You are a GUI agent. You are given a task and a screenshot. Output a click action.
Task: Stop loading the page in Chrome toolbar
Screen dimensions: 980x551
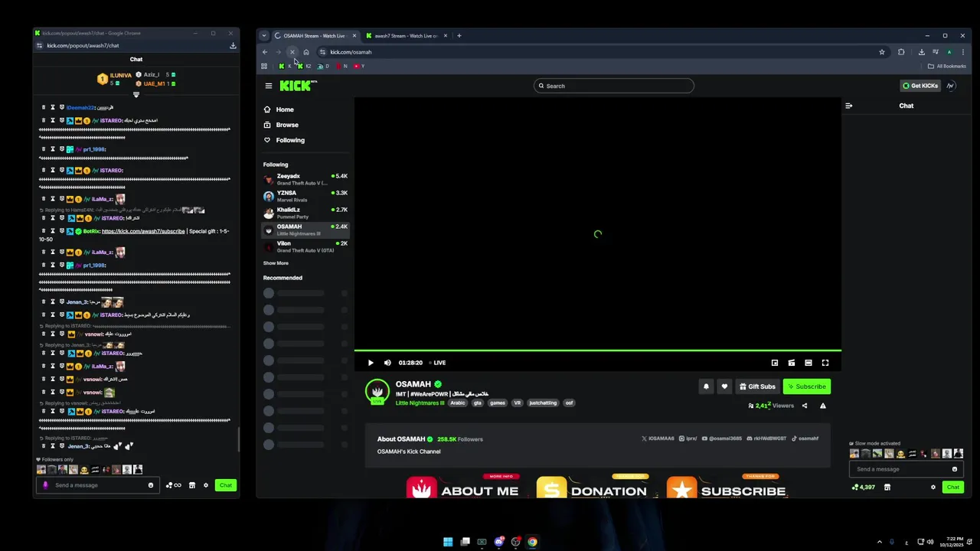[x=292, y=52]
